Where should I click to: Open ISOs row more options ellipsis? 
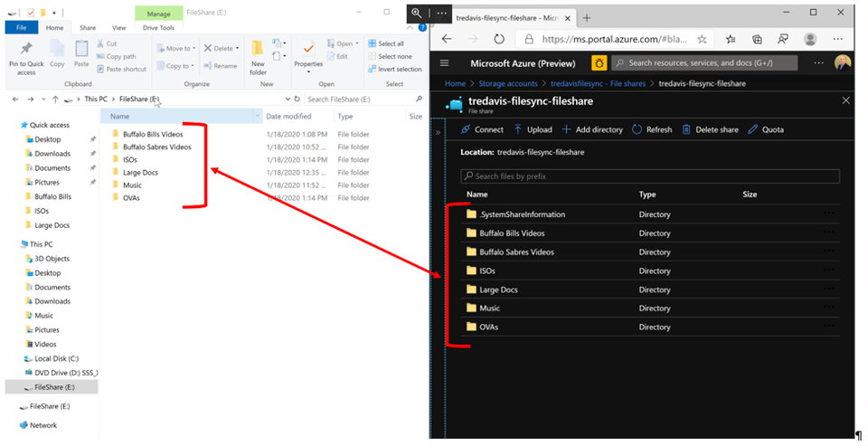(x=829, y=270)
